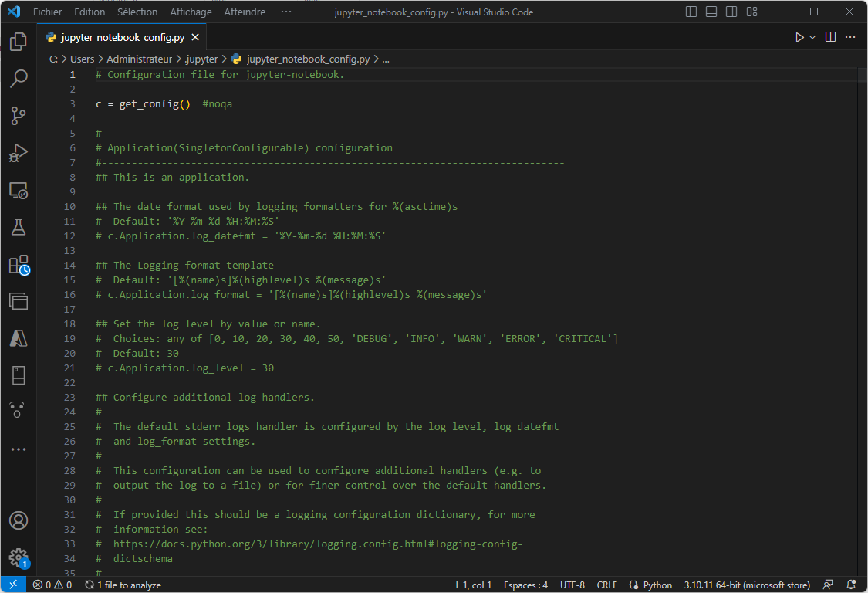Open the Atteindre menu
Viewport: 868px width, 593px height.
coord(245,12)
